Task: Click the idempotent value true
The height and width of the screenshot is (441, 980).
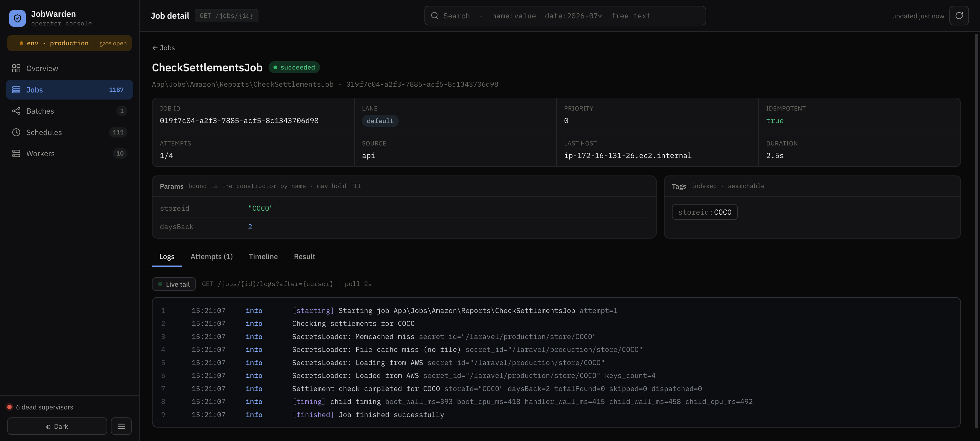Action: [775, 121]
